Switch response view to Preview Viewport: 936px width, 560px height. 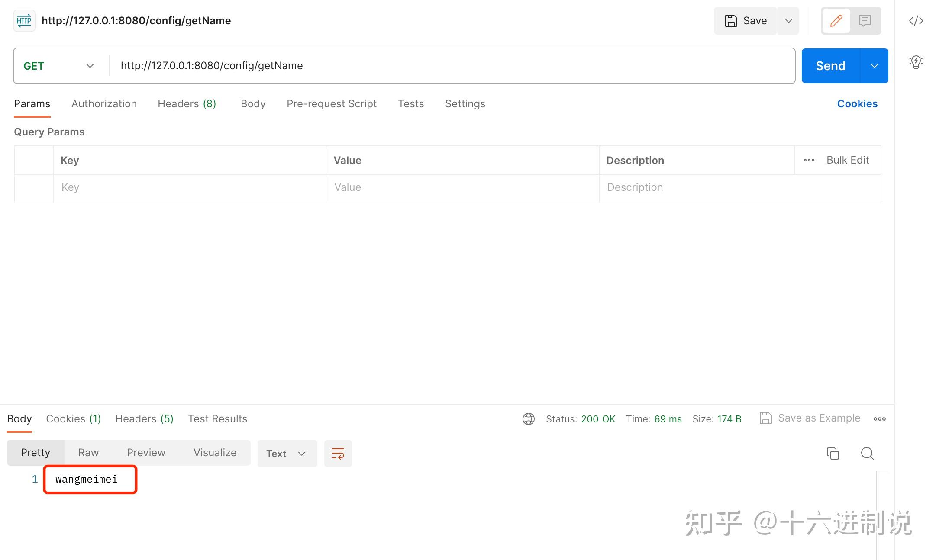tap(146, 452)
